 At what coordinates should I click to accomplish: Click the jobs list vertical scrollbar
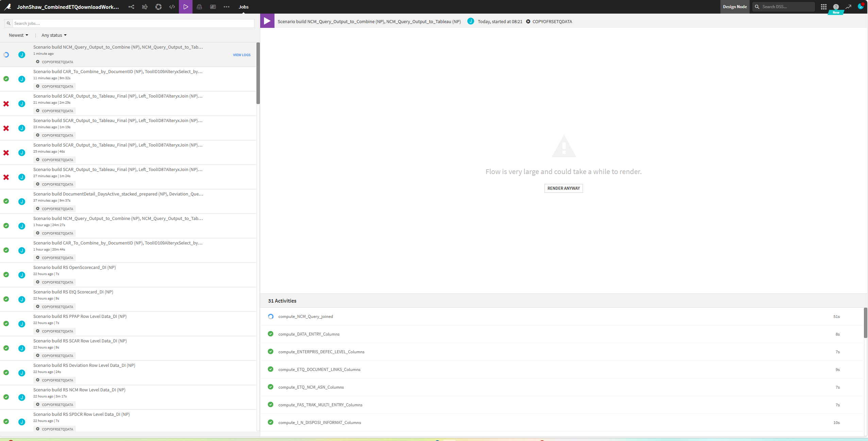tap(258, 73)
